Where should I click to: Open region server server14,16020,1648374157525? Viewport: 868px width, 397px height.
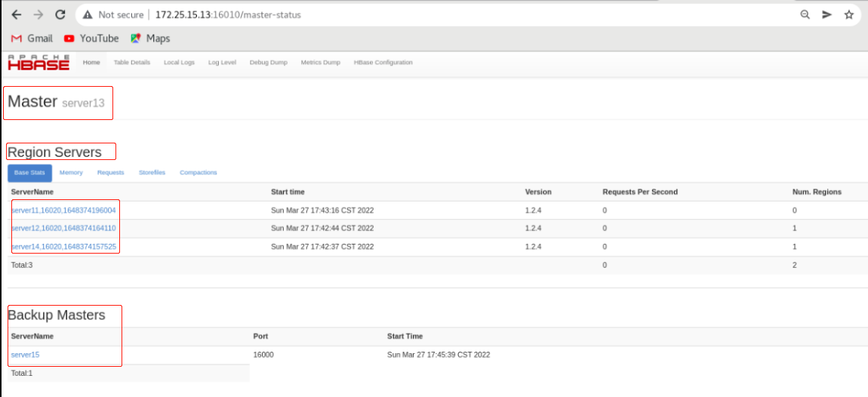(63, 247)
